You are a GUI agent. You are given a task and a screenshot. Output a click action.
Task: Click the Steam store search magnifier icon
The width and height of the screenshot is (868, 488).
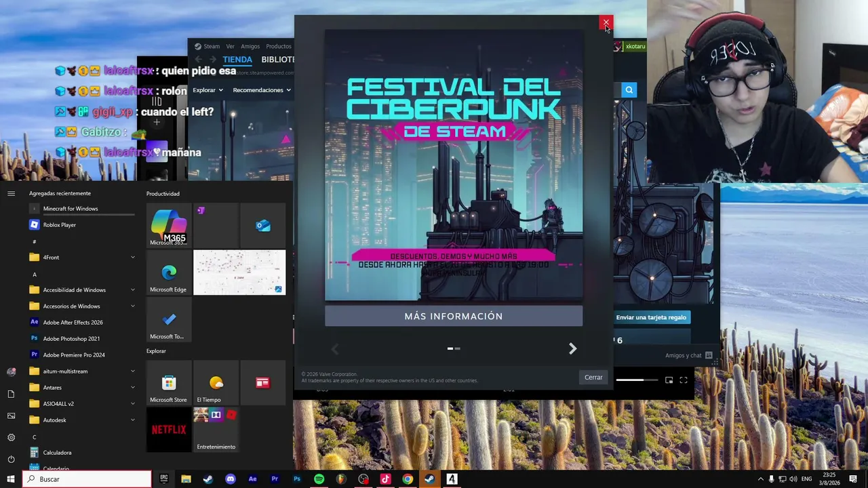(629, 90)
